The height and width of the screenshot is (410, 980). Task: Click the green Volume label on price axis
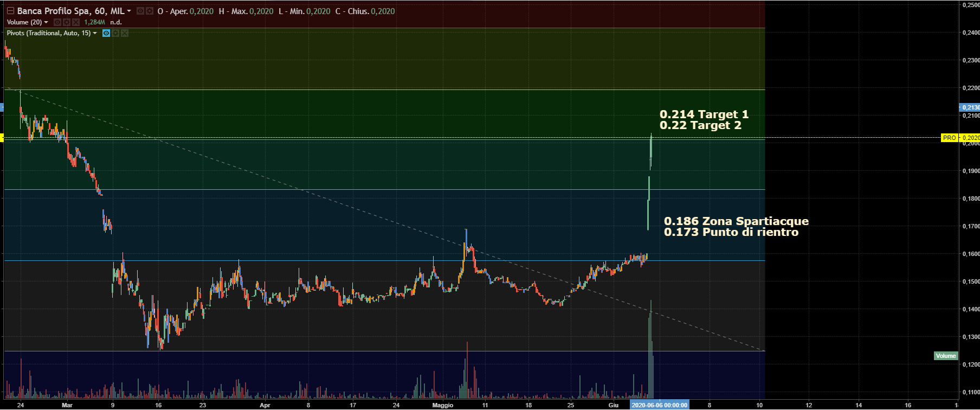[946, 356]
